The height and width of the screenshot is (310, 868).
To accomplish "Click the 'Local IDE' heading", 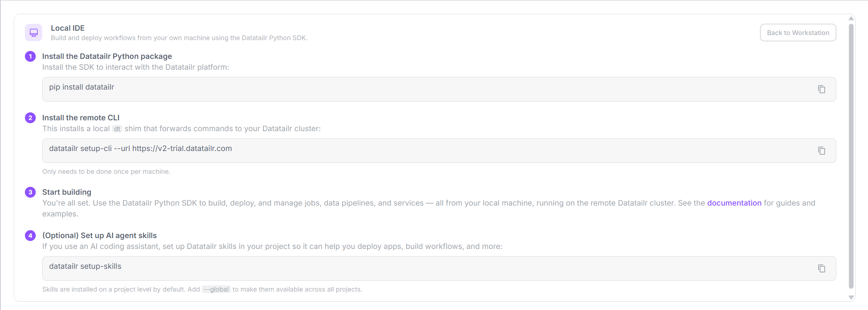I will 68,28.
